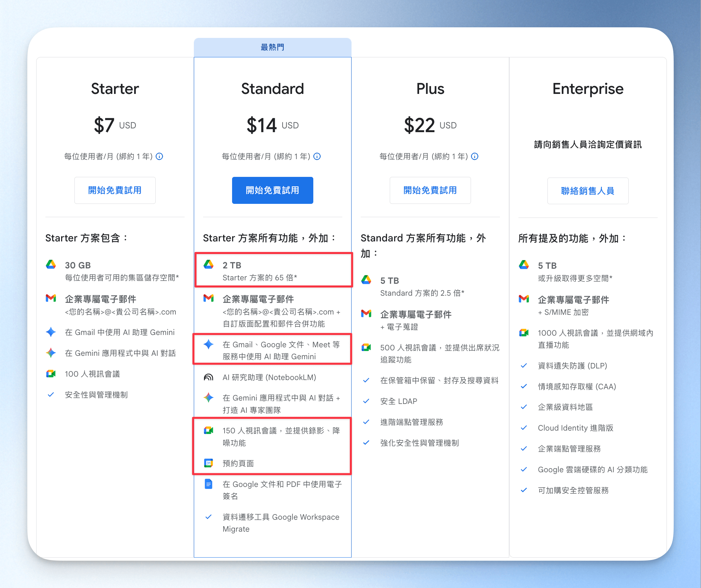The image size is (701, 588).
Task: Start the free trial for the Plus plan
Action: pos(430,190)
